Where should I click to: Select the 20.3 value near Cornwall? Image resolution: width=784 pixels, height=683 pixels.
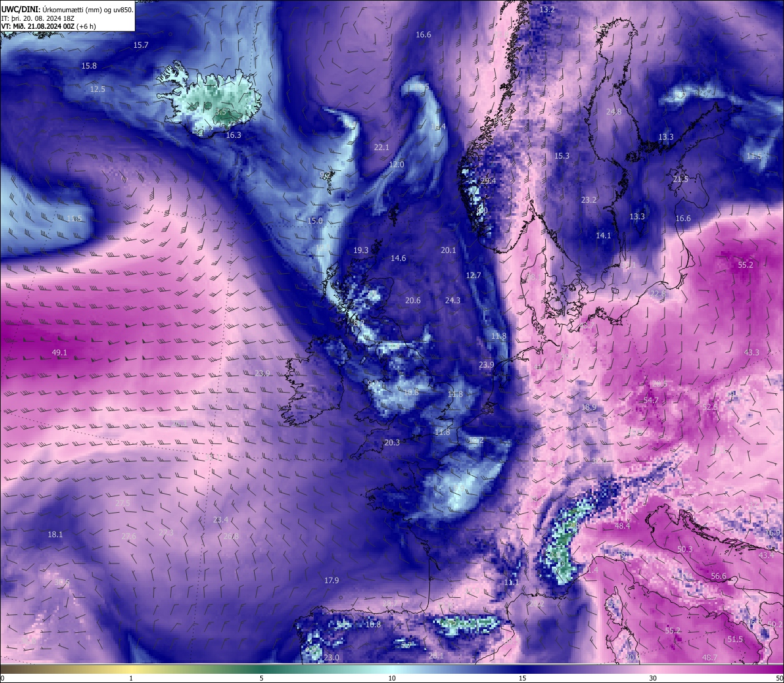(x=392, y=443)
